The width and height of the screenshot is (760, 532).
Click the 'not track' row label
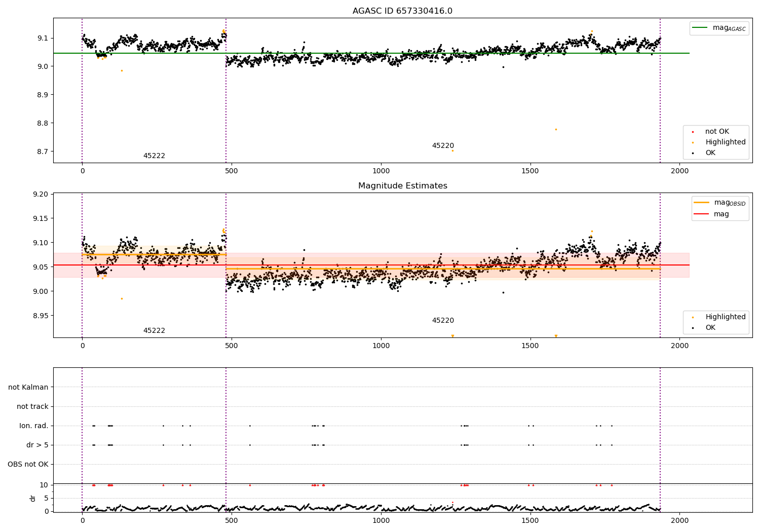pyautogui.click(x=32, y=407)
